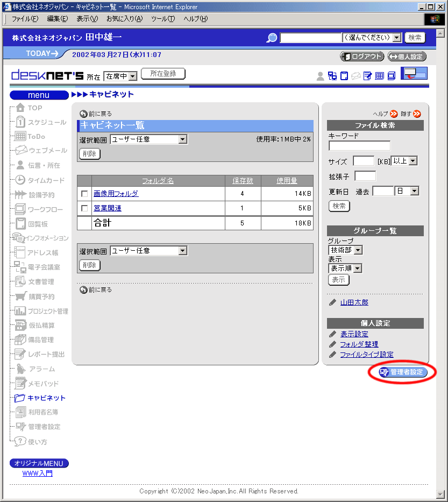This screenshot has width=448, height=502.
Task: Open the top 選択範囲 ユーザー任意 dropdown
Action: (x=148, y=140)
